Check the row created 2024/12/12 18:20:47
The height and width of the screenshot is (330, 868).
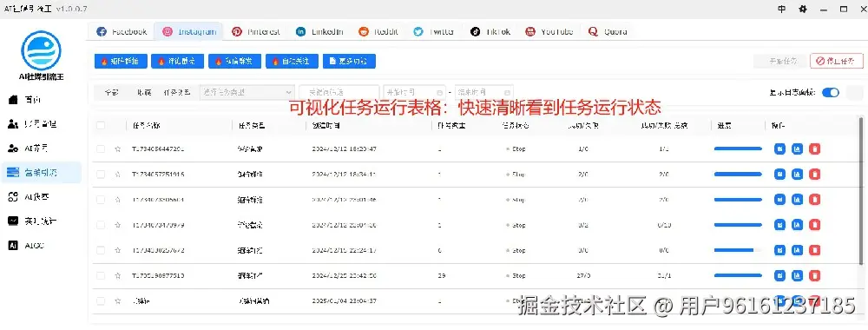100,149
